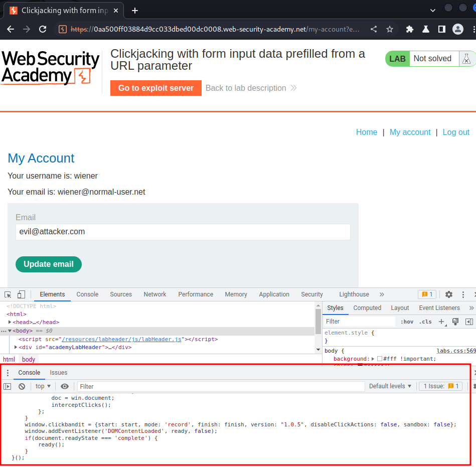Expand the academyLabHeader div node

[x=16, y=347]
